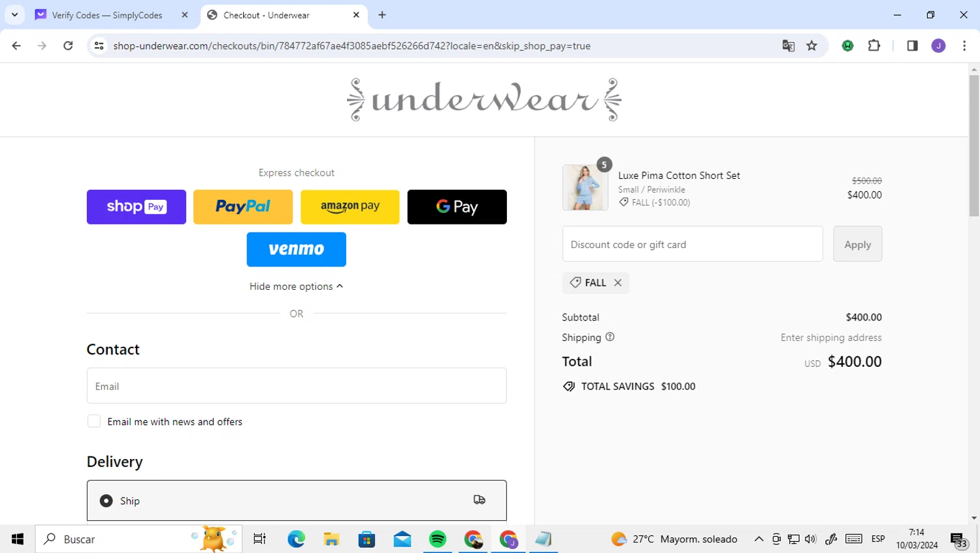Click the underwear store logo

pos(484,100)
